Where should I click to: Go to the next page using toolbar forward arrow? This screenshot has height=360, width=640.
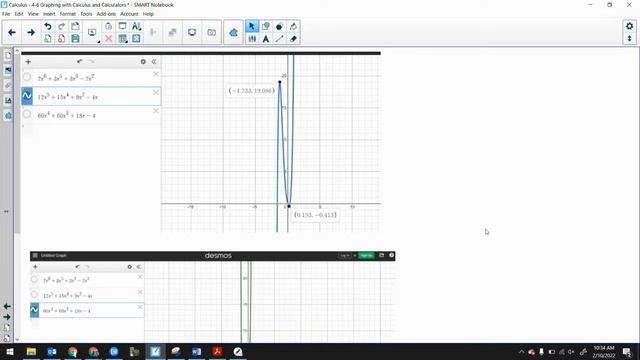31,32
